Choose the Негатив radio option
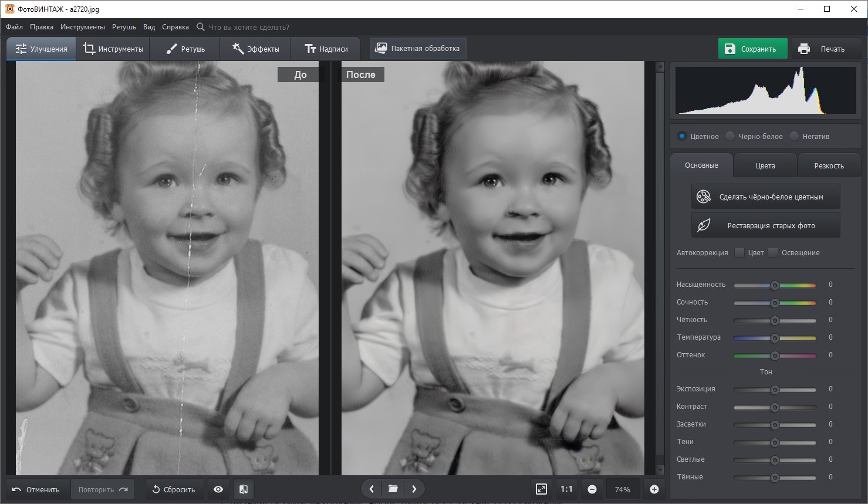This screenshot has width=868, height=504. pyautogui.click(x=794, y=136)
